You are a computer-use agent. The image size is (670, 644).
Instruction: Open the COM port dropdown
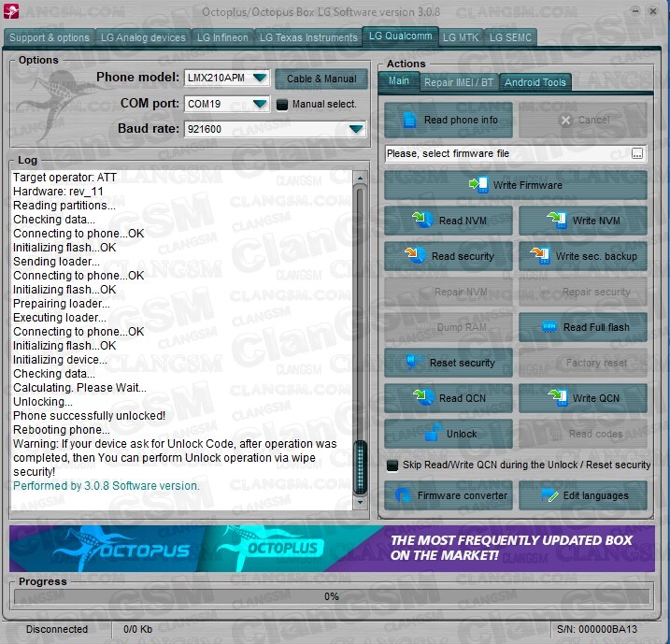[260, 104]
